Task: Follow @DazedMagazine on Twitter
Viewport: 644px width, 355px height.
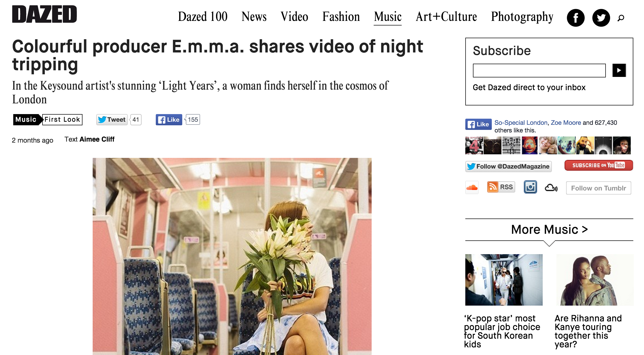Action: click(x=508, y=166)
